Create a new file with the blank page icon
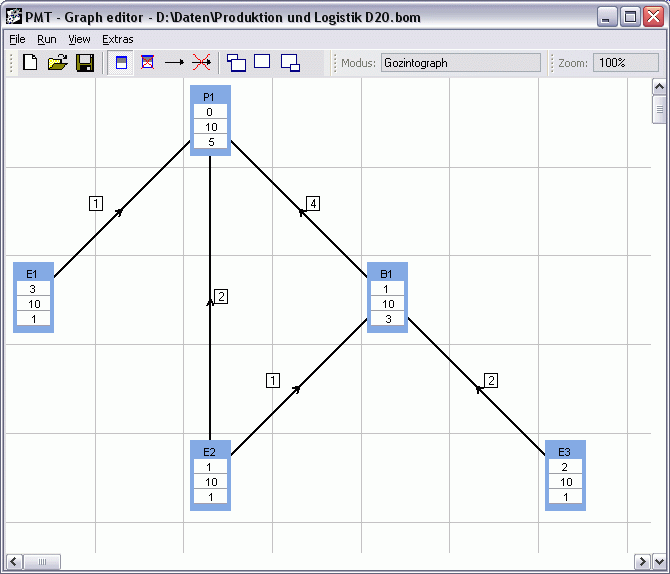The height and width of the screenshot is (574, 670). pyautogui.click(x=31, y=63)
